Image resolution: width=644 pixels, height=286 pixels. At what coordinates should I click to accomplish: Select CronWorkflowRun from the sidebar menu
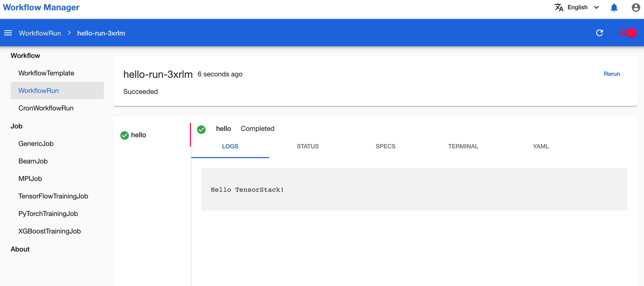[46, 108]
